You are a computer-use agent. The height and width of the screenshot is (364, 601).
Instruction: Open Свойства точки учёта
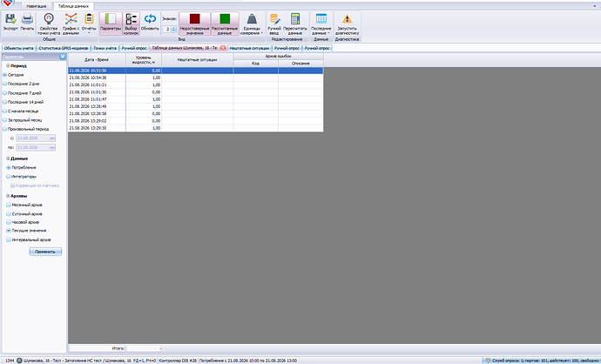point(49,24)
